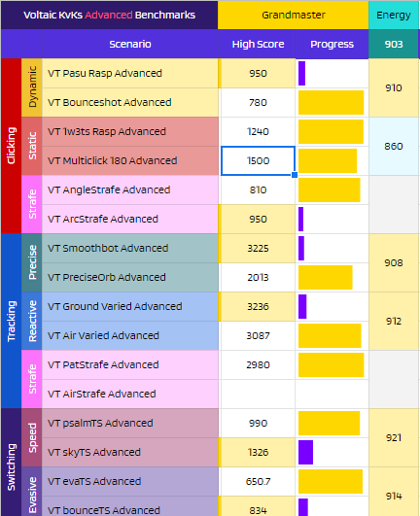The image size is (420, 516).
Task: Select the blue Tracking category label
Action: [x=12, y=321]
